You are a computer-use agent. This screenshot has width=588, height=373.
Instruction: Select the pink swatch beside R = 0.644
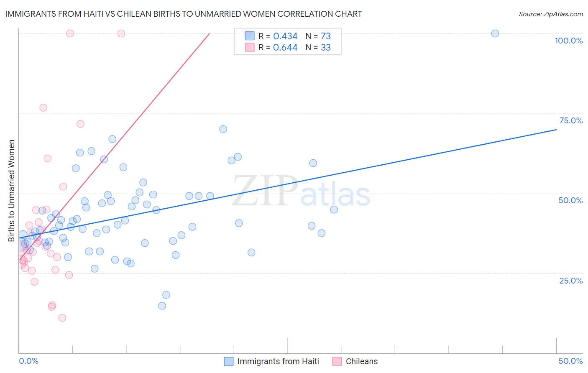(x=250, y=47)
